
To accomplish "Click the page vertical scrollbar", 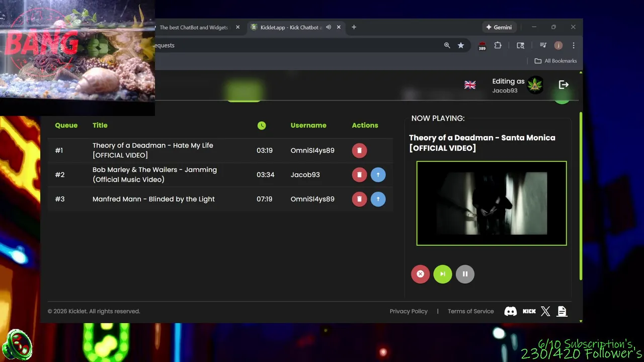I will pyautogui.click(x=581, y=196).
